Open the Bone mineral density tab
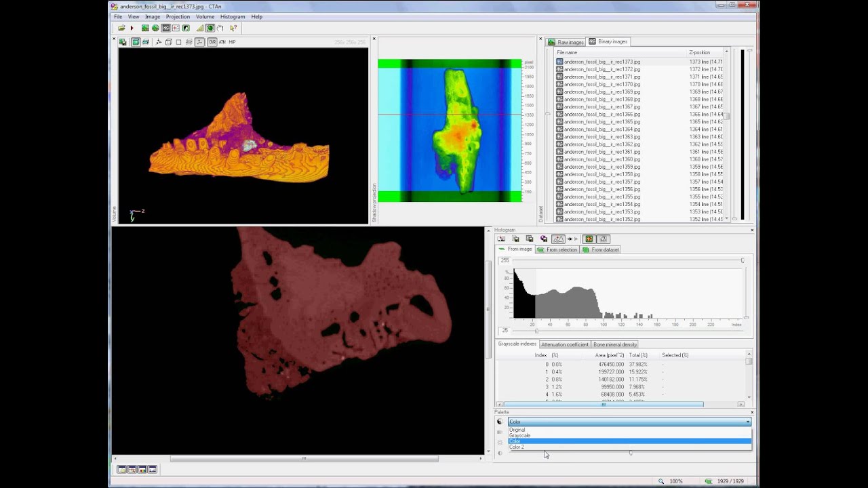Viewport: 868px width, 488px height. pos(615,344)
